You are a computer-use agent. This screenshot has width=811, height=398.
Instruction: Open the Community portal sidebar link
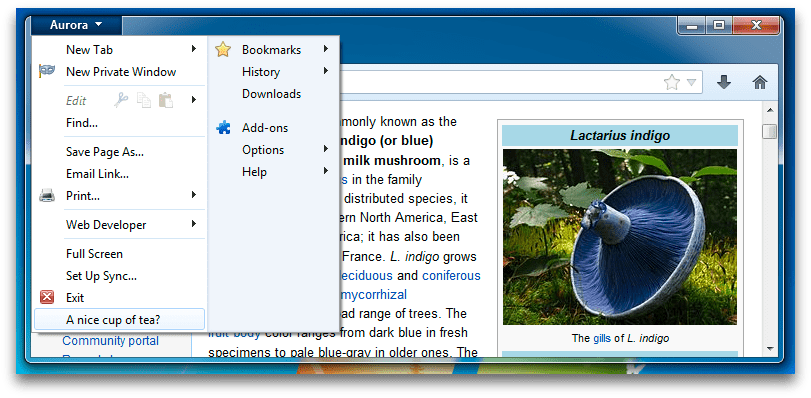click(110, 341)
